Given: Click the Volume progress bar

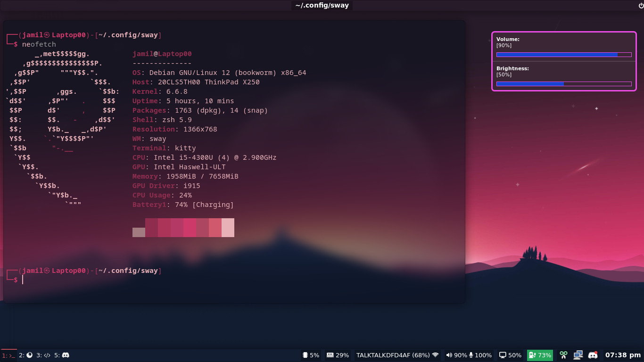Looking at the screenshot, I should coord(564,55).
